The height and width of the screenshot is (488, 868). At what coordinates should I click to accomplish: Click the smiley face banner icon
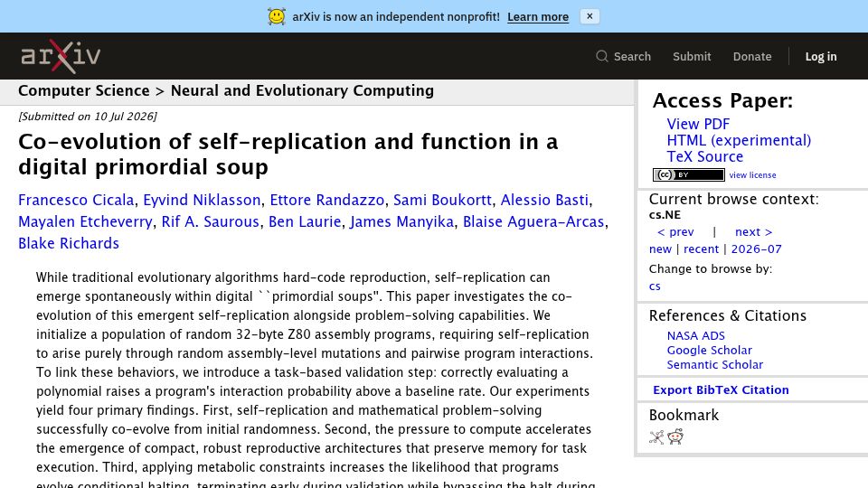[277, 16]
